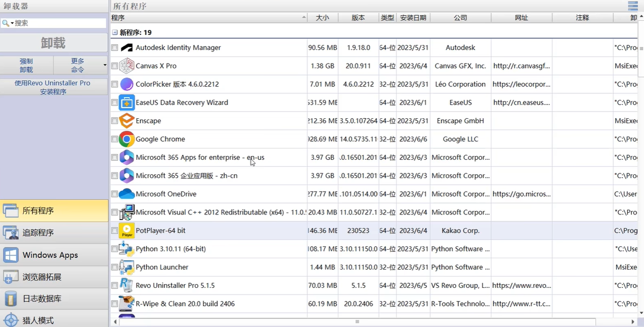Click the 浏览器拓展 sidebar icon

point(11,277)
